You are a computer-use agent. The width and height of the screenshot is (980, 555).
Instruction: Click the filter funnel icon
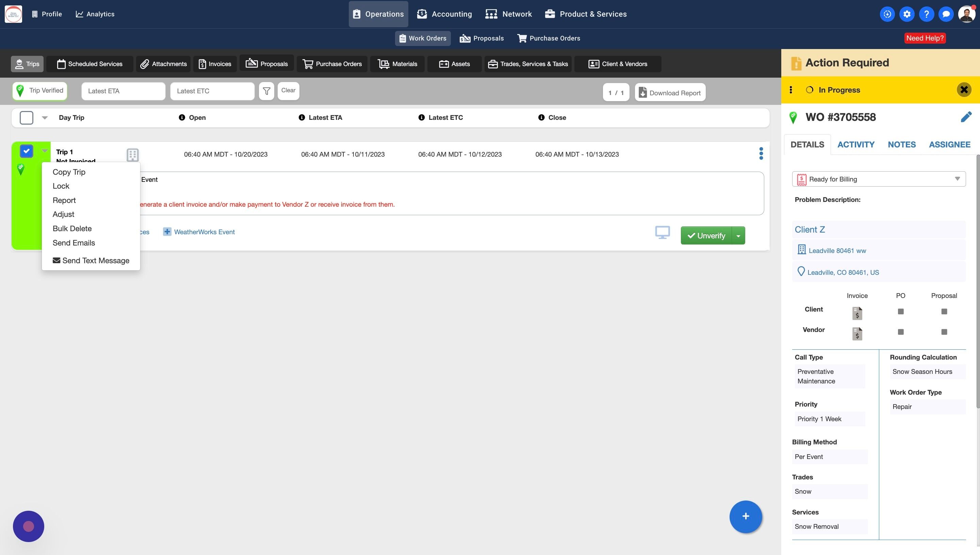coord(266,91)
